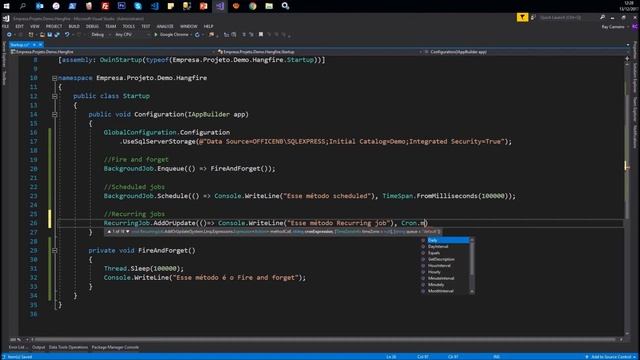Image resolution: width=640 pixels, height=360 pixels.
Task: Expand the Google Chrome browser target dropdown
Action: coord(191,35)
